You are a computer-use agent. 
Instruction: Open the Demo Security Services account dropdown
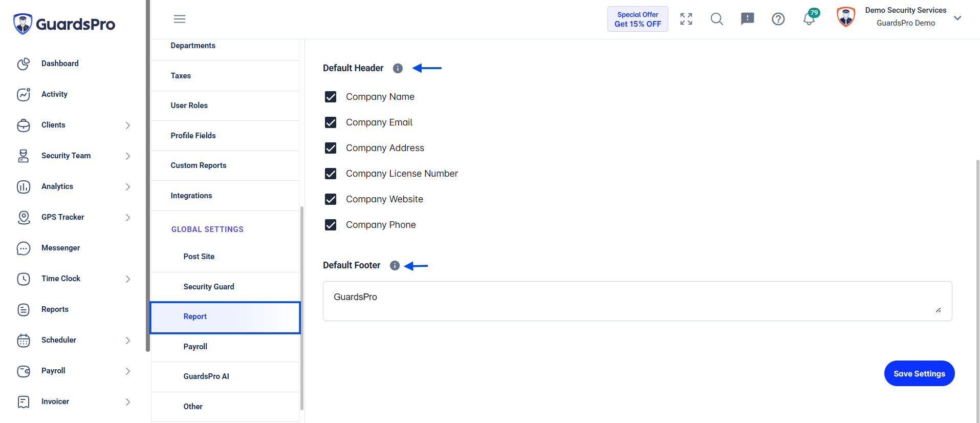click(957, 18)
